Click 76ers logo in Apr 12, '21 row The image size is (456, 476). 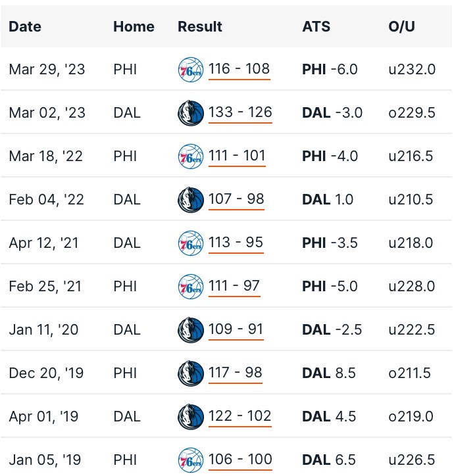(190, 243)
